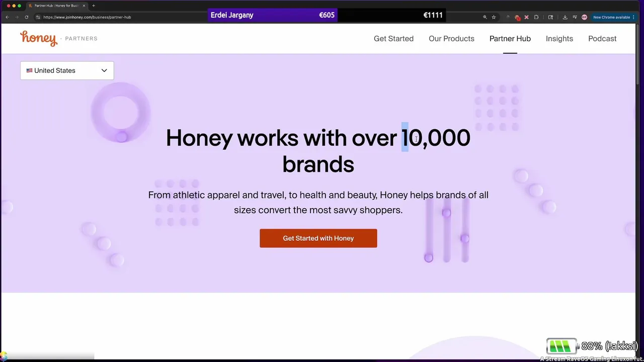This screenshot has height=362, width=644.
Task: Click the browser back arrow
Action: coord(7,17)
